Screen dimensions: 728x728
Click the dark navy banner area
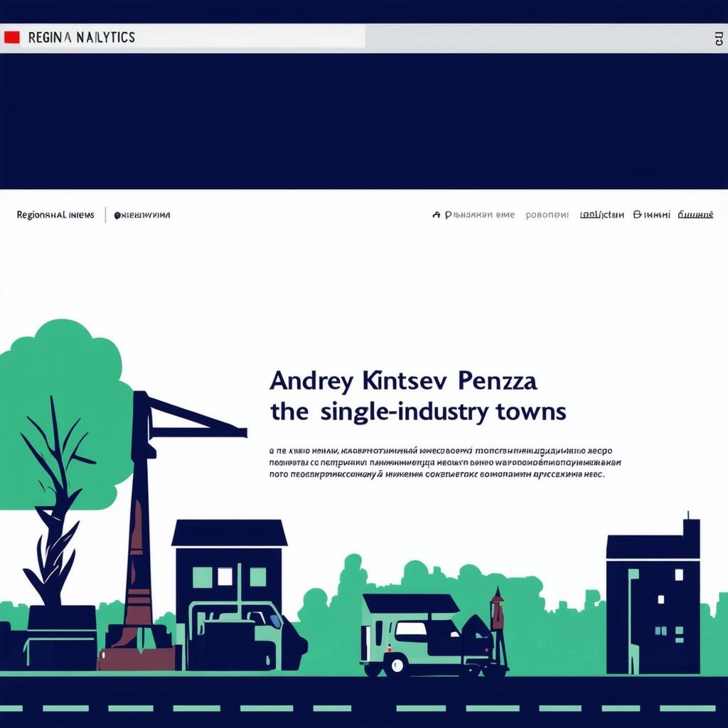(364, 121)
